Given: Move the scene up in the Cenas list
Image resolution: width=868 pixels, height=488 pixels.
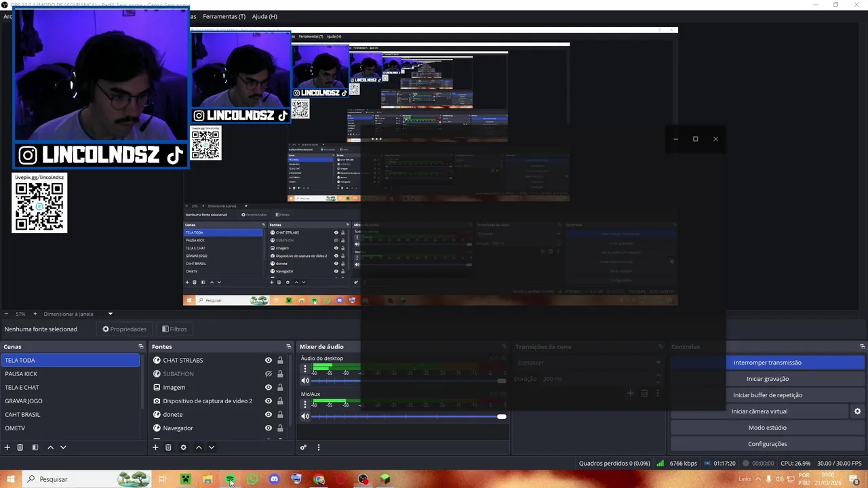Looking at the screenshot, I should 50,447.
